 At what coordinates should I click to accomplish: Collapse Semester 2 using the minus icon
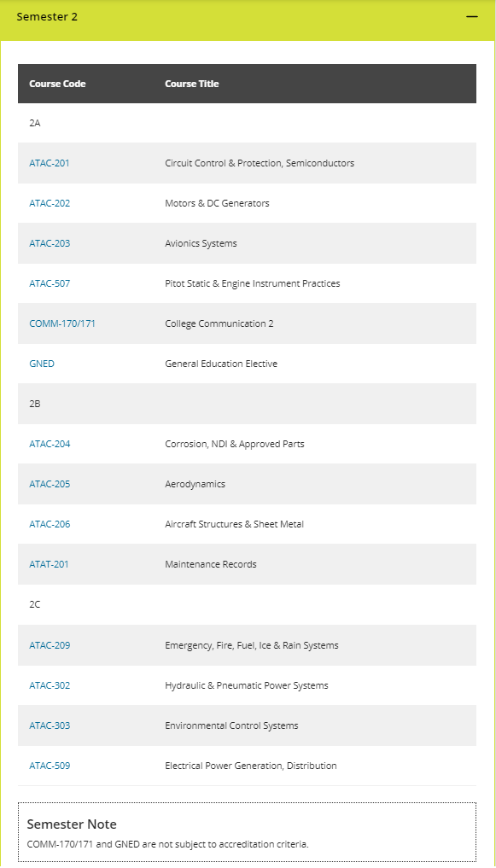pos(471,17)
